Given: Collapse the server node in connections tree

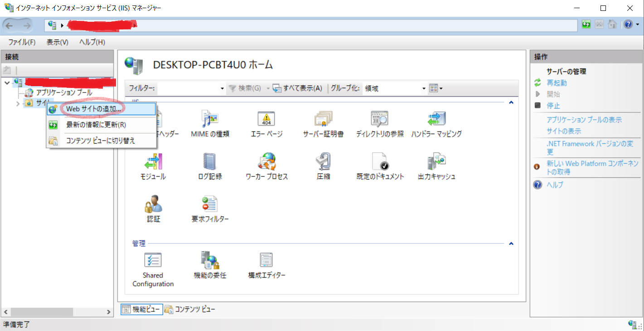Looking at the screenshot, I should (7, 83).
